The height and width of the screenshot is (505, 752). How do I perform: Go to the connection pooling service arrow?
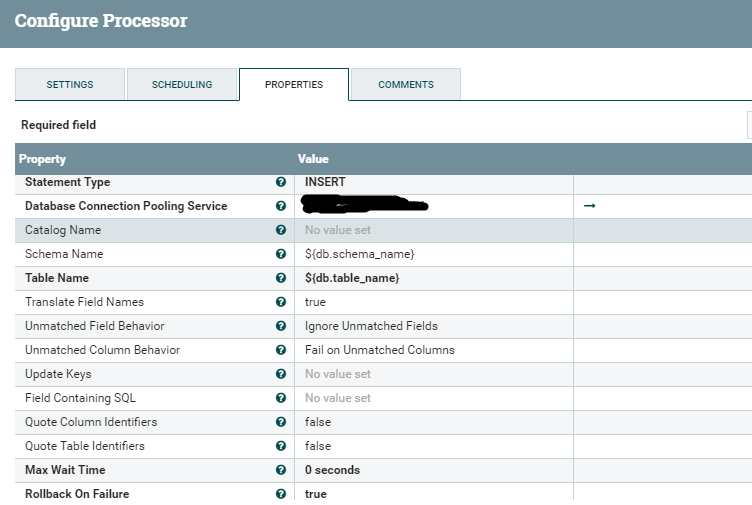tap(589, 206)
